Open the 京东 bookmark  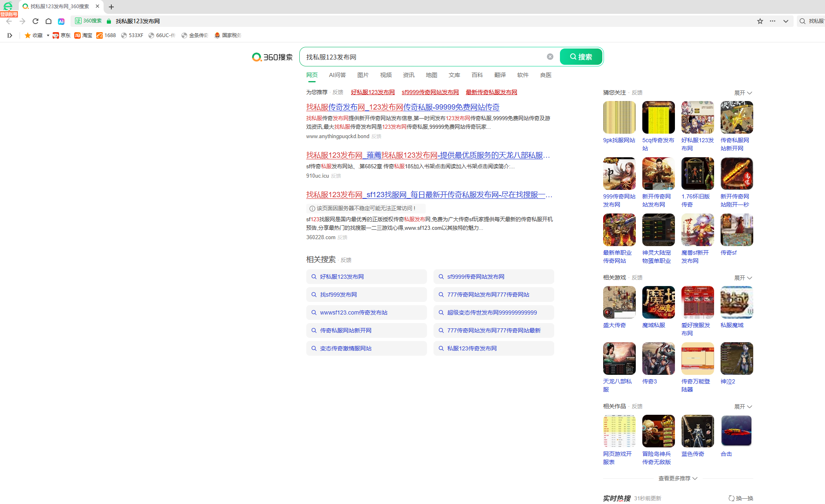tap(62, 35)
